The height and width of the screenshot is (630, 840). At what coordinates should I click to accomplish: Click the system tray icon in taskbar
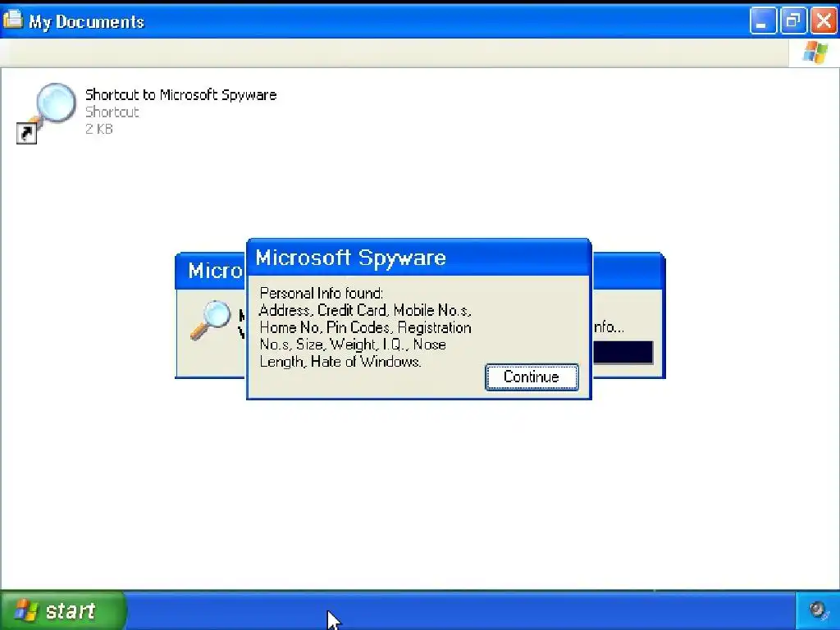[x=817, y=610]
